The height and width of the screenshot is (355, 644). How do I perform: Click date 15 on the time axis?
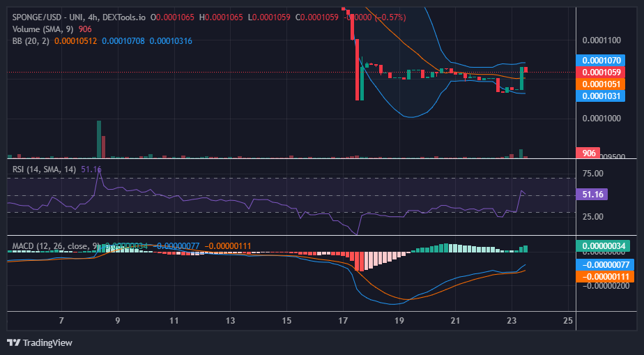(x=286, y=321)
